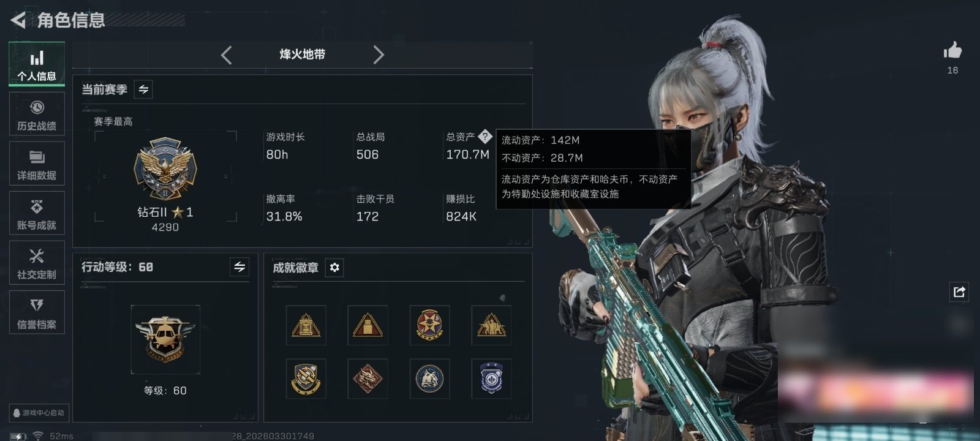Select the blue shield badge

click(491, 379)
